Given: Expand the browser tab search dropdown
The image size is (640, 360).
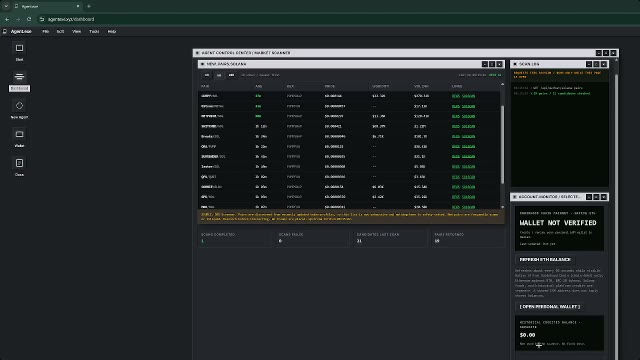Looking at the screenshot, I should coord(6,6).
